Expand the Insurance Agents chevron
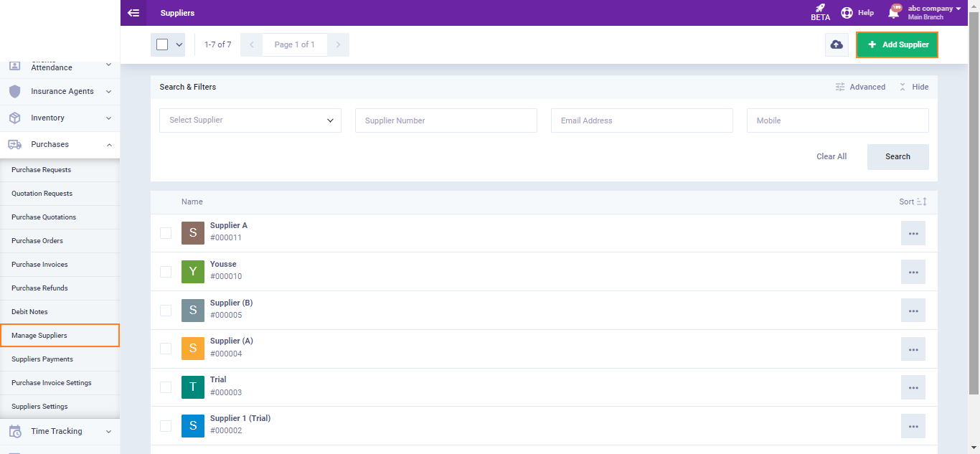The width and height of the screenshot is (980, 454). coord(109,91)
